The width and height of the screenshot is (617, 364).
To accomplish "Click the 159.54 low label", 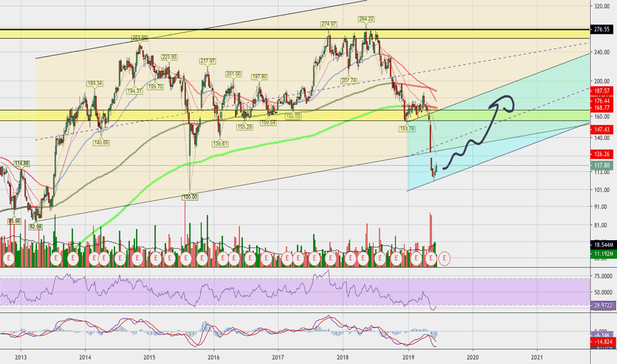I will tap(269, 123).
